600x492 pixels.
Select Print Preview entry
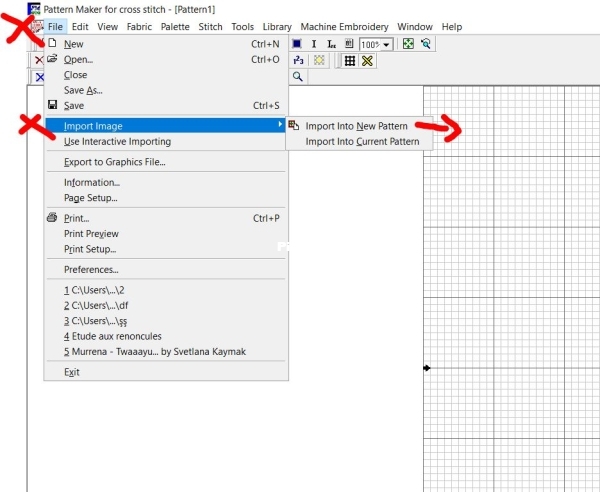point(166,233)
